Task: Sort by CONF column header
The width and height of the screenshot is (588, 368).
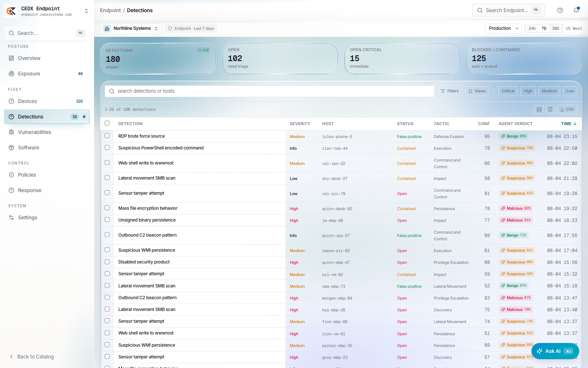Action: tap(484, 124)
